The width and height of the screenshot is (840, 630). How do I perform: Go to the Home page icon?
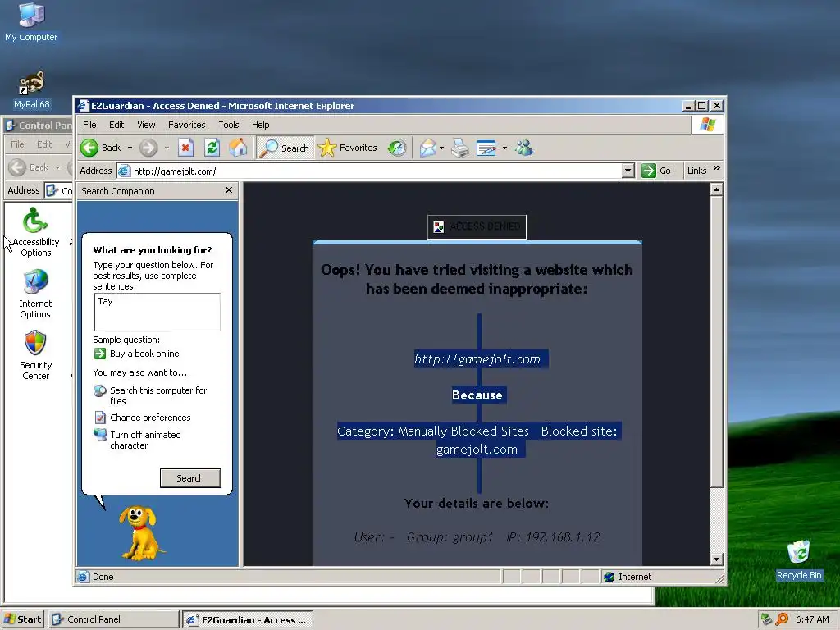[x=239, y=148]
